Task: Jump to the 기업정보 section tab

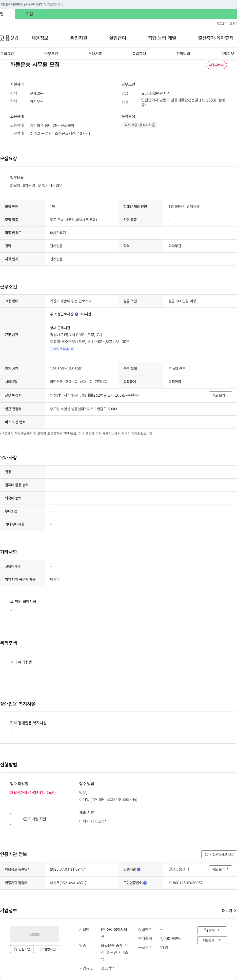Action: (227, 54)
